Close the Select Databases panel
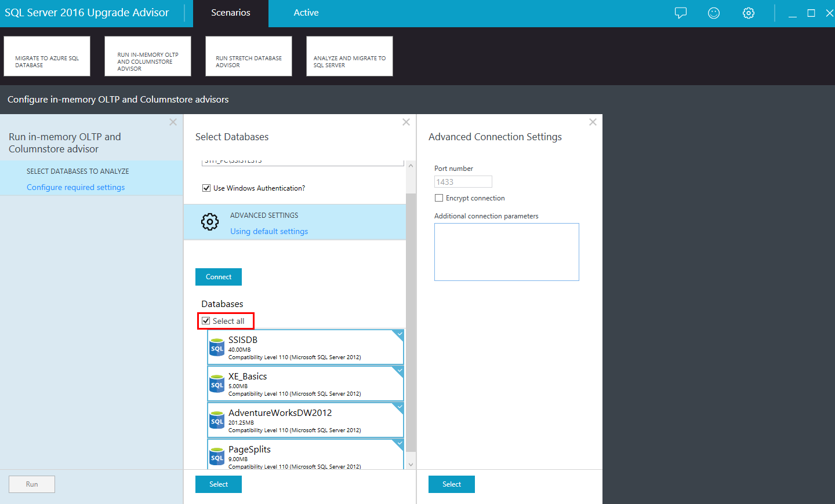Viewport: 835px width, 504px height. coord(406,122)
